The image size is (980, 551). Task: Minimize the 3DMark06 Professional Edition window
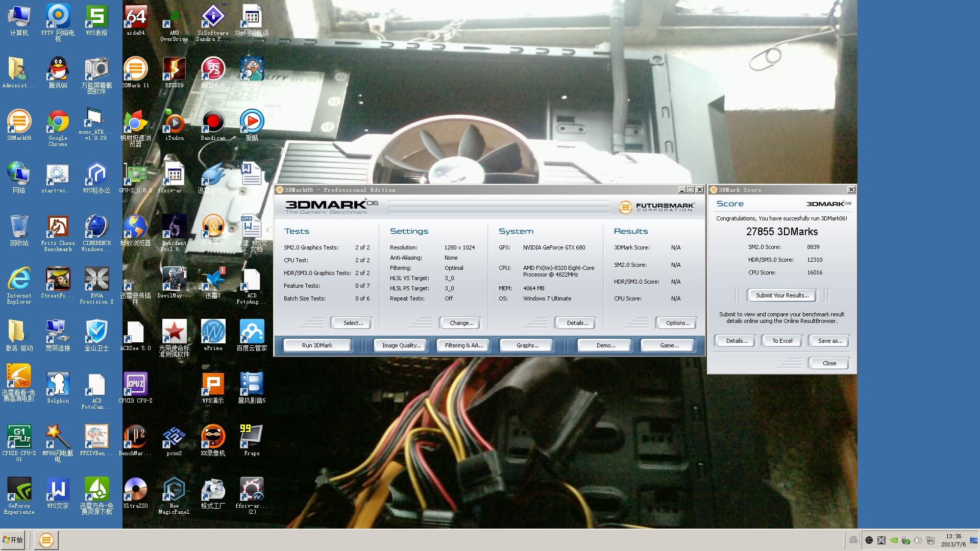(x=681, y=190)
